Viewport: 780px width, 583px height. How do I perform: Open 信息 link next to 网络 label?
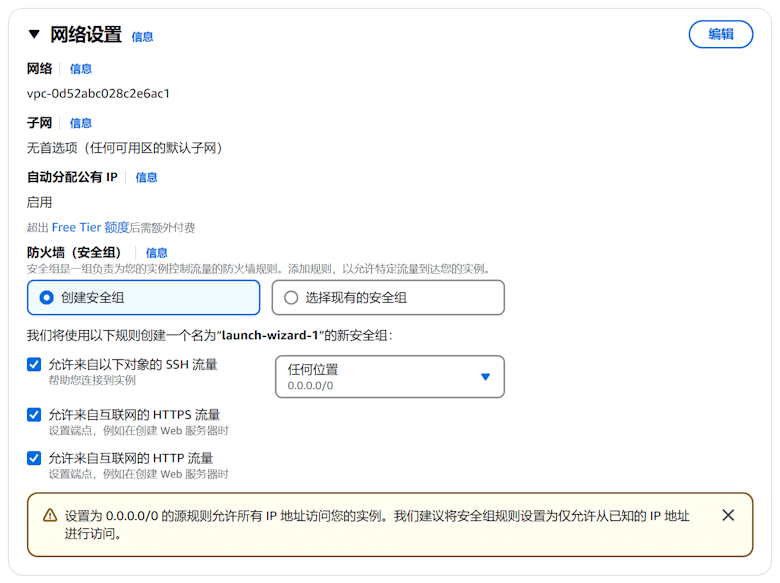tap(81, 69)
